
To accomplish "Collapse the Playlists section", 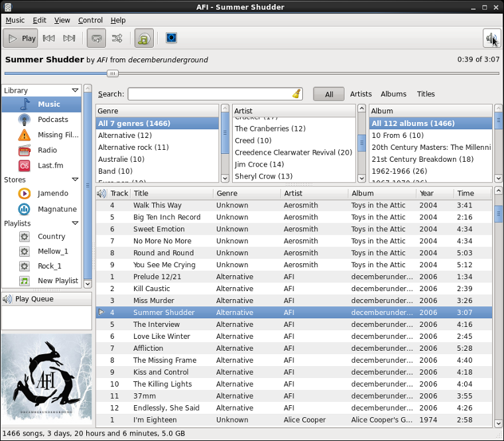I will click(75, 223).
